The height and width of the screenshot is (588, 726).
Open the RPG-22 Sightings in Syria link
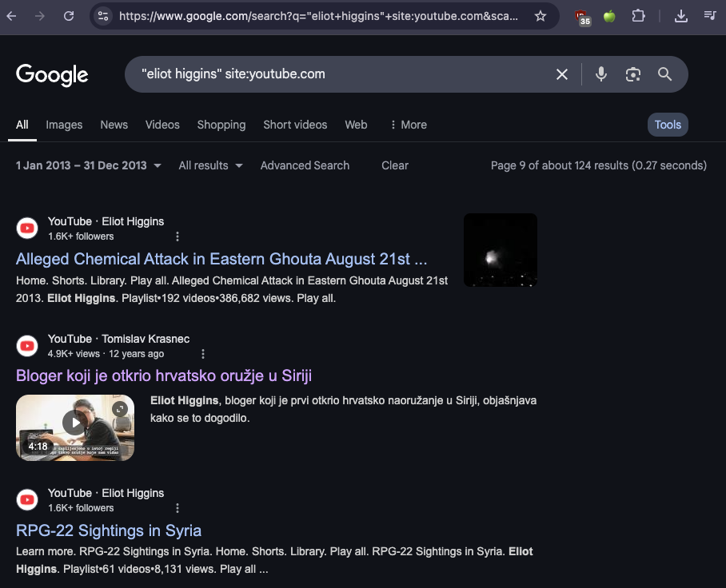(x=109, y=530)
